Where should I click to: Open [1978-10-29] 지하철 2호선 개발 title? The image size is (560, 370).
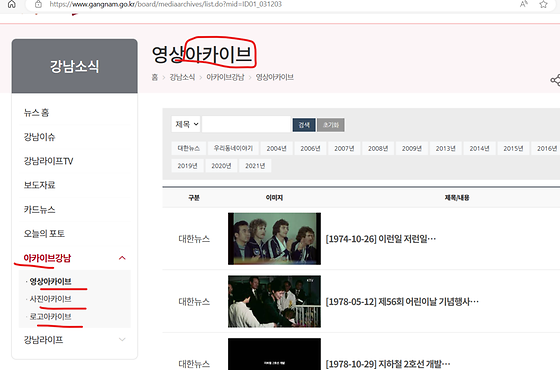tap(388, 364)
